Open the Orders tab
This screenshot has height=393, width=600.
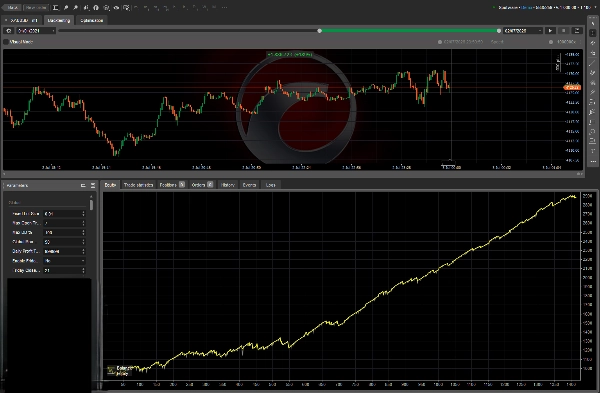(x=202, y=185)
